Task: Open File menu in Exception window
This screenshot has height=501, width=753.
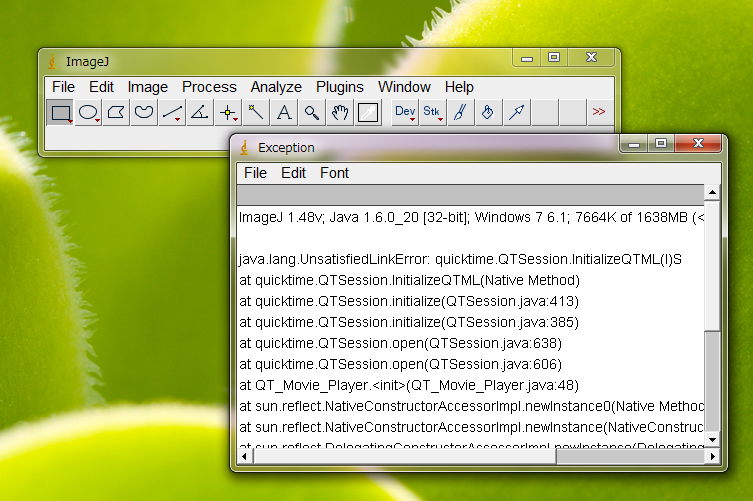Action: 255,173
